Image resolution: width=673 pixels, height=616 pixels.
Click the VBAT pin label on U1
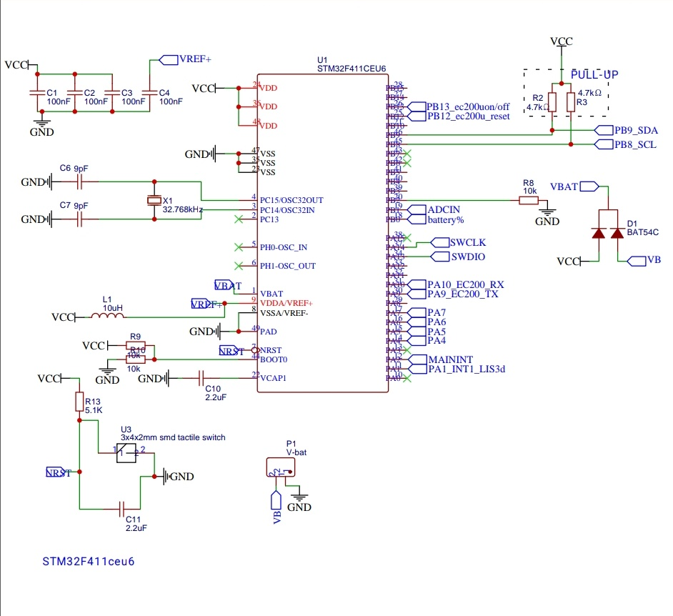coord(271,294)
